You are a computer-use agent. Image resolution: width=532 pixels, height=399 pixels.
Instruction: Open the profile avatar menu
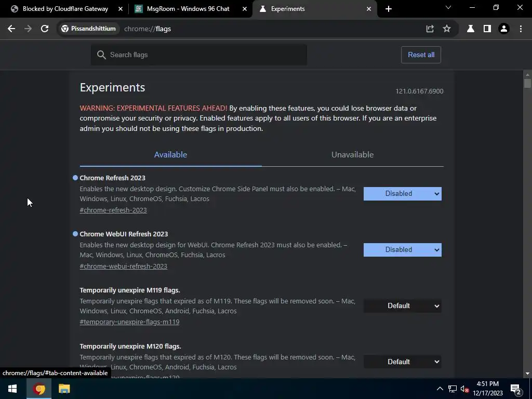504,29
